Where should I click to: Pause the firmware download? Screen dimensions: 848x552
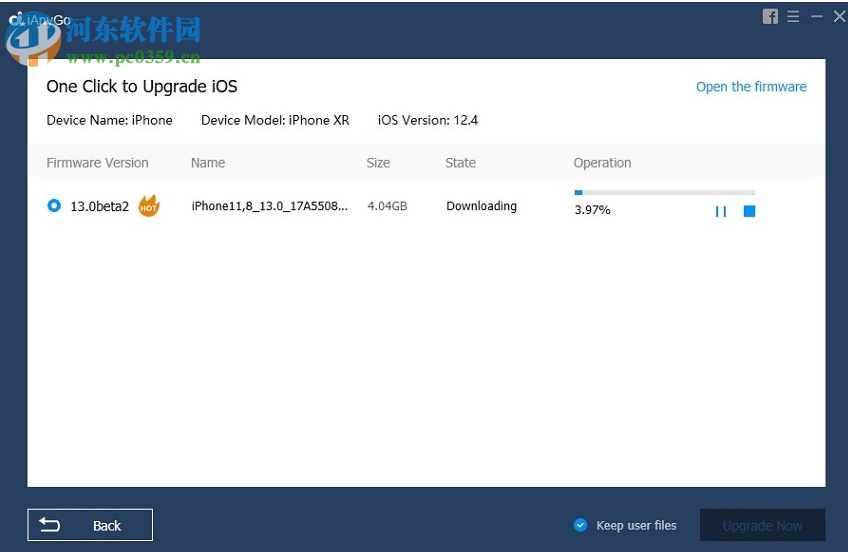[720, 211]
